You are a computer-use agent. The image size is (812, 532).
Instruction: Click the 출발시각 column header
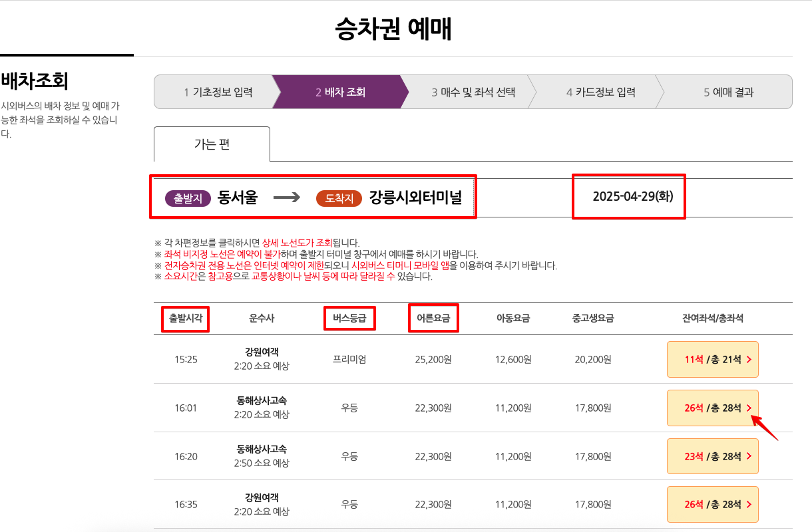click(186, 318)
